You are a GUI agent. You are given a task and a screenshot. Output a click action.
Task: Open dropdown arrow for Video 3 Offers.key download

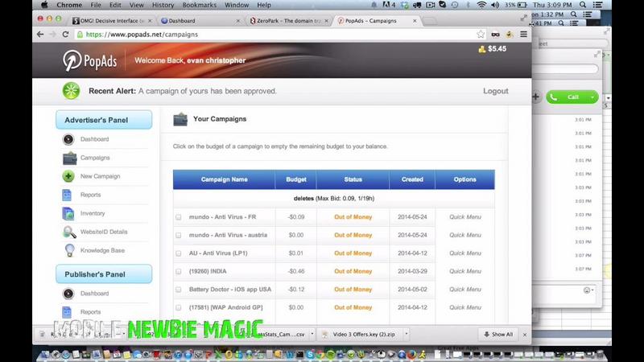(407, 334)
